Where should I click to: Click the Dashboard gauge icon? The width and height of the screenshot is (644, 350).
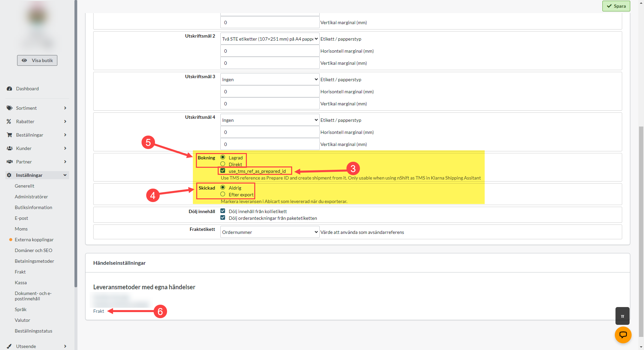point(9,89)
